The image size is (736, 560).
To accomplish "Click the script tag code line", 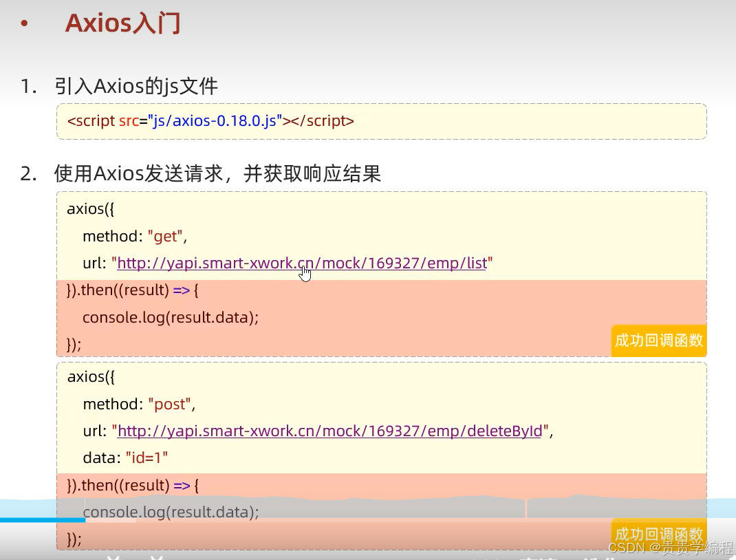I will (210, 121).
